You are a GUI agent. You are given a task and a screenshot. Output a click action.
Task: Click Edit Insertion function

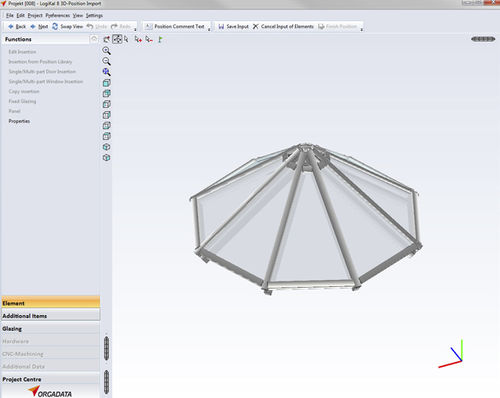[x=22, y=52]
